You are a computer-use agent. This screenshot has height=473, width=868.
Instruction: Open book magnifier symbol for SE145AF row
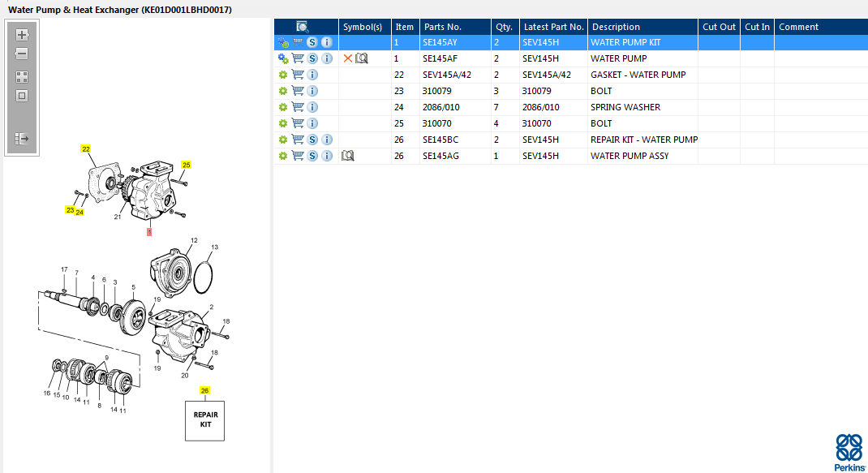click(362, 58)
